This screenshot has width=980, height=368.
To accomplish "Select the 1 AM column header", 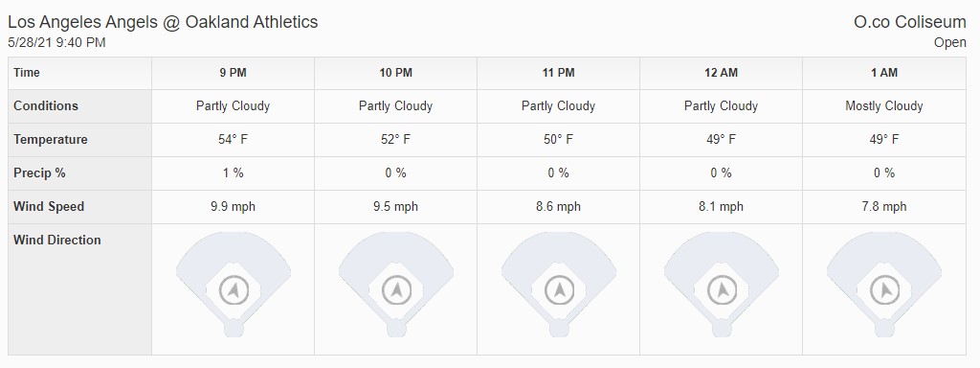I will tap(884, 73).
